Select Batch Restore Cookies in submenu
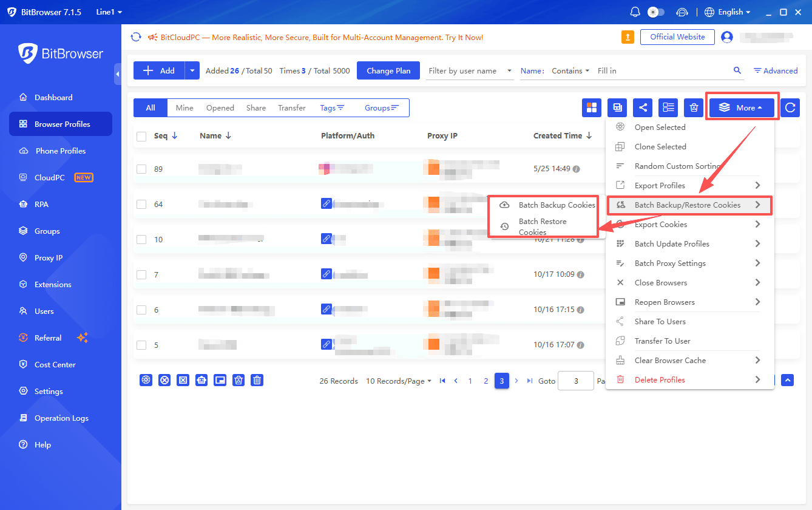812x510 pixels. pyautogui.click(x=547, y=226)
